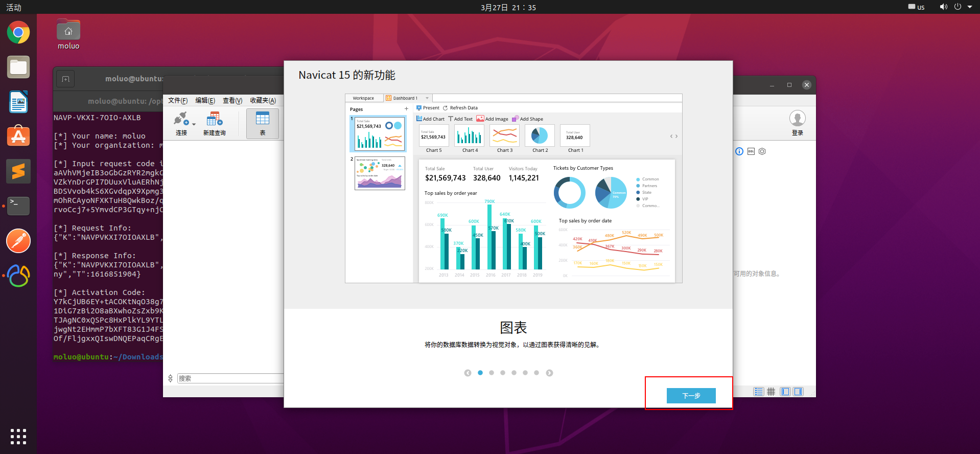Open moluo home folder on desktop
The height and width of the screenshot is (454, 980).
coord(68,34)
